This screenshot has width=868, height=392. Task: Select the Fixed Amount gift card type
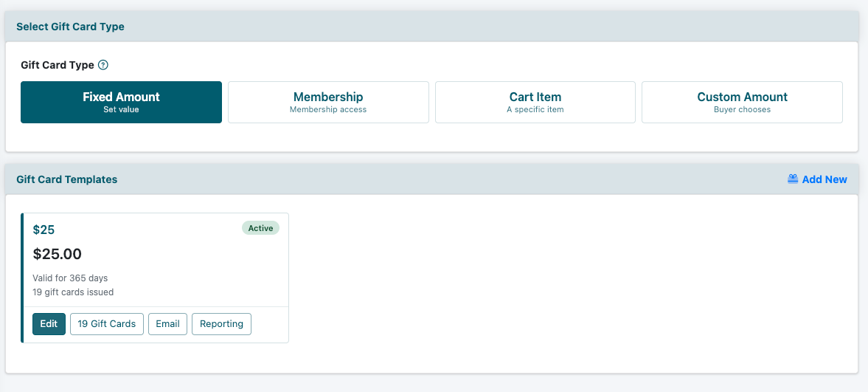coord(121,102)
